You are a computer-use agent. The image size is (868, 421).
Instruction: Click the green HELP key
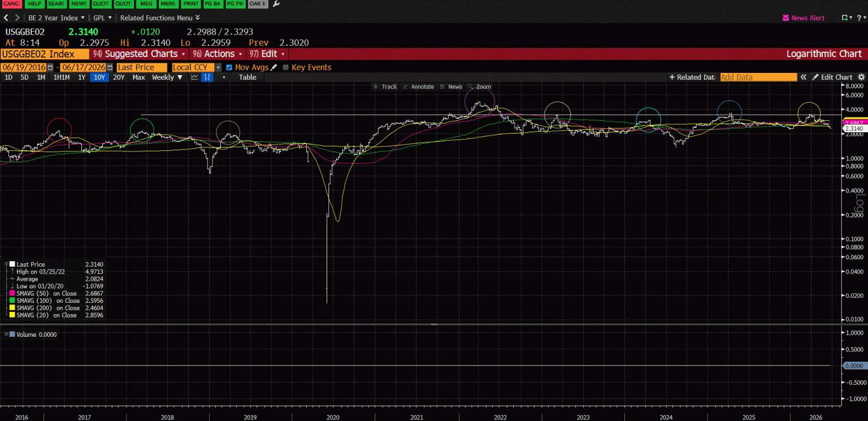tap(34, 3)
